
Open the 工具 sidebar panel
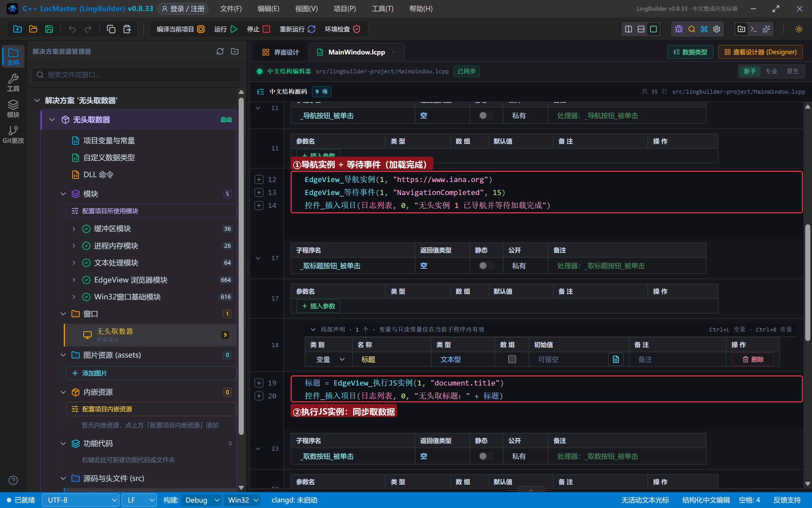(x=13, y=82)
